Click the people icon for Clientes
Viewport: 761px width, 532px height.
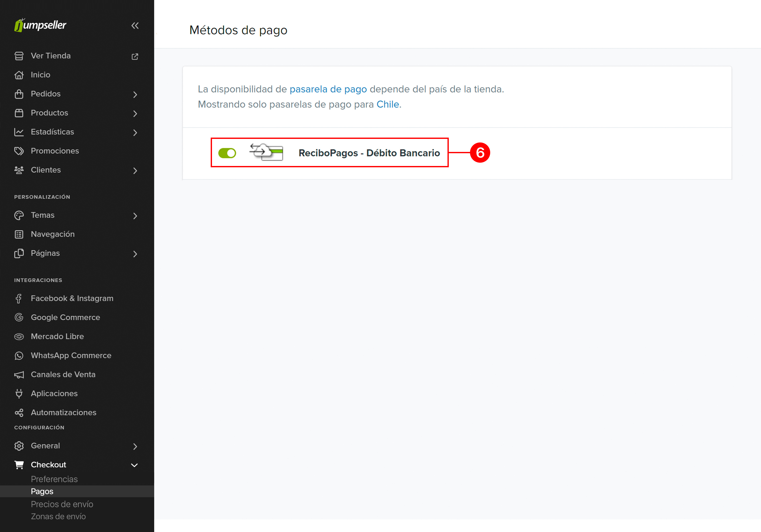[x=19, y=170]
